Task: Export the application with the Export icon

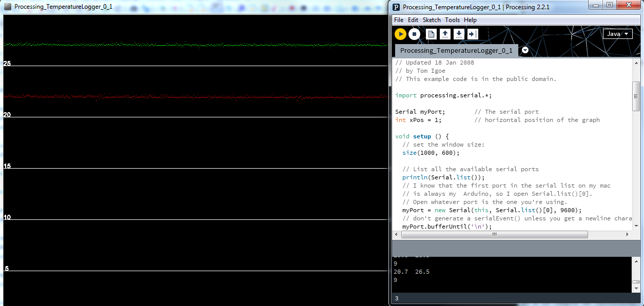Action: (473, 34)
